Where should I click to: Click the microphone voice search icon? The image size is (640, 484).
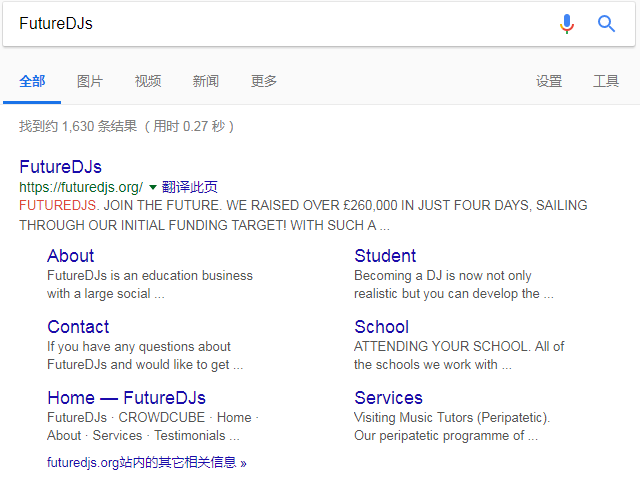click(567, 24)
